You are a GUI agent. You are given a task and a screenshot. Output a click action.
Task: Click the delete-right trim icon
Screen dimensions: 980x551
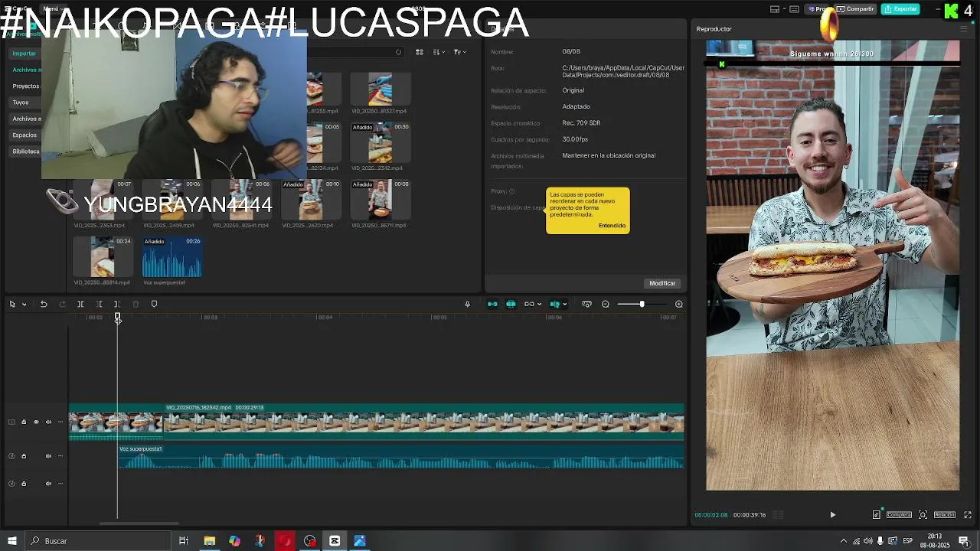(117, 304)
